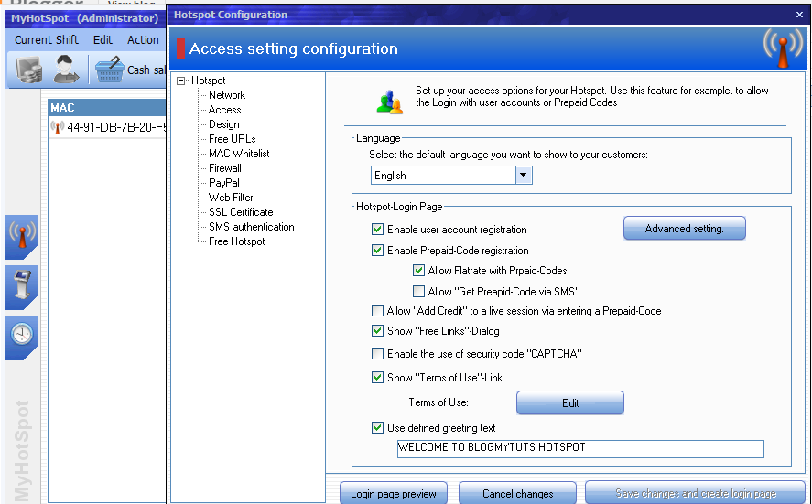The width and height of the screenshot is (812, 504).
Task: Collapse the Hotspot tree node
Action: tap(180, 80)
